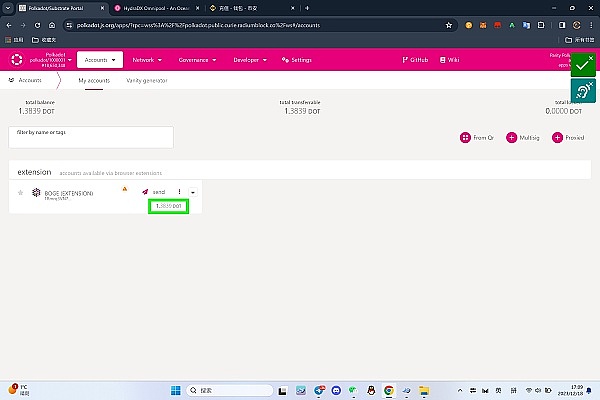Toggle favorite star for BOGE account
Screen dimensions: 600x400
click(20, 193)
